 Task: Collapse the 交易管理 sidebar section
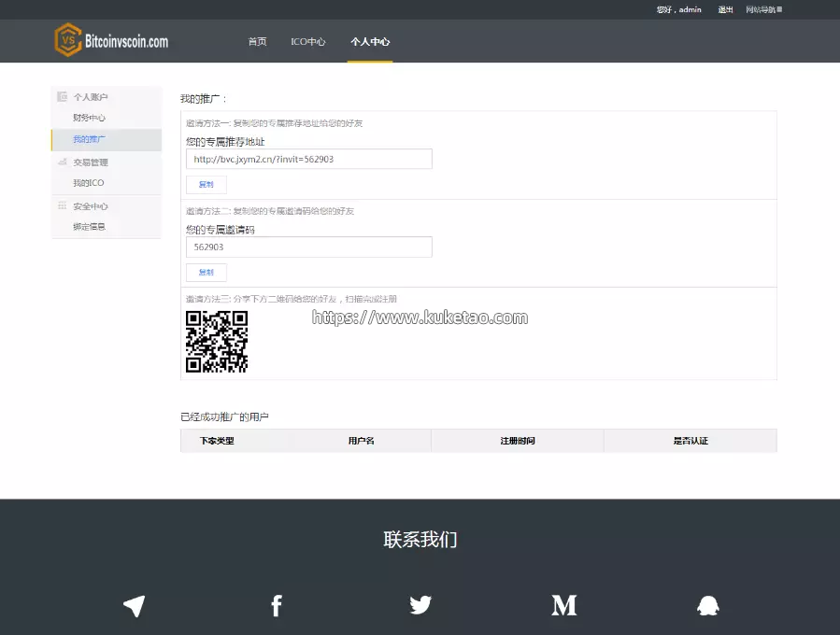coord(91,162)
